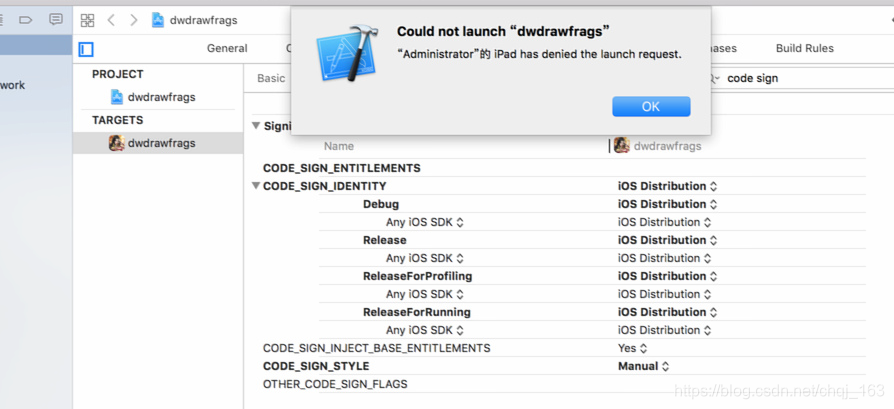Open the breakpoint navigator tag icon
Viewport: 894px width, 409px height.
[x=26, y=20]
